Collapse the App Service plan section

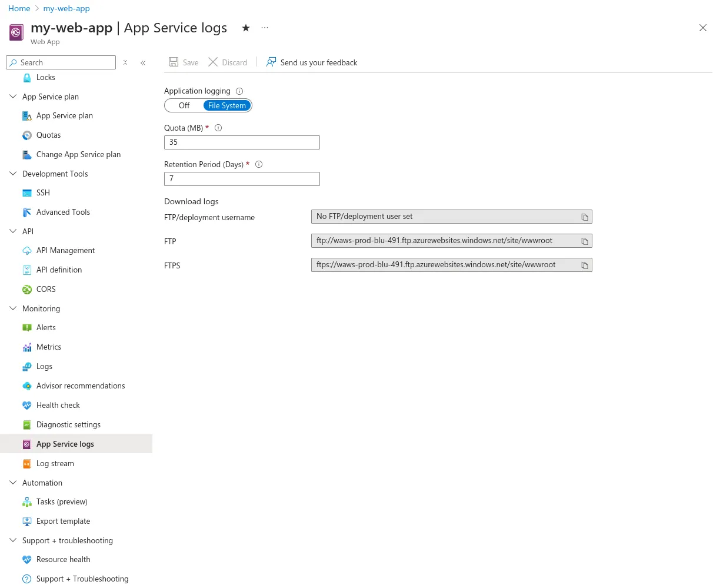pos(13,97)
